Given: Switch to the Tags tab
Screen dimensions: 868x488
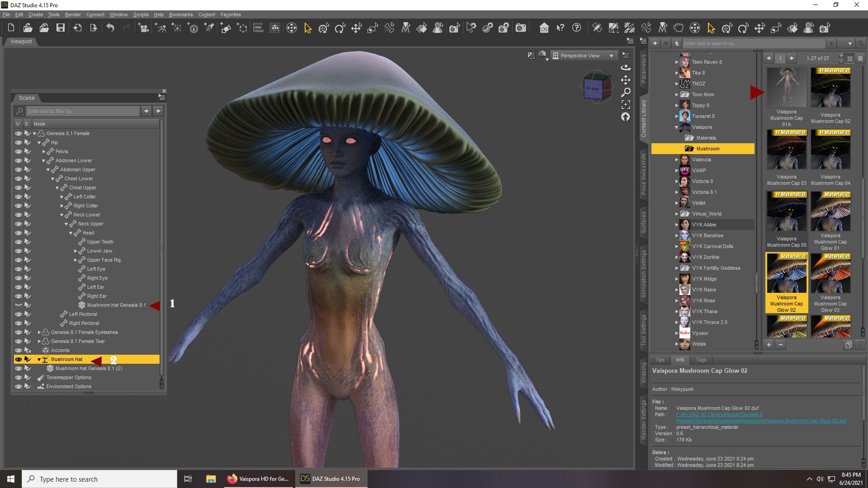Looking at the screenshot, I should click(x=701, y=360).
